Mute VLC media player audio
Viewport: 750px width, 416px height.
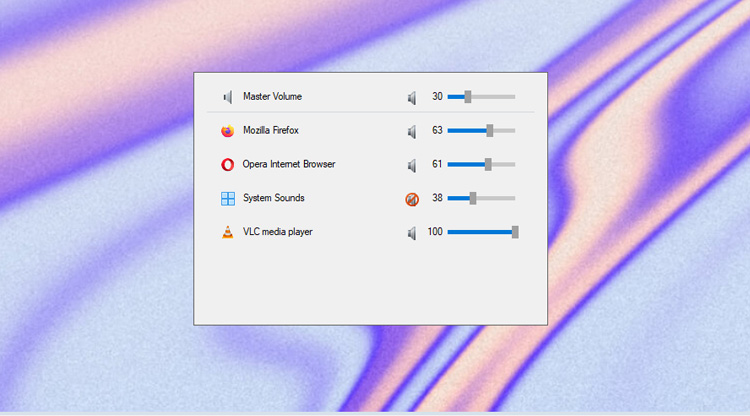[x=412, y=233]
